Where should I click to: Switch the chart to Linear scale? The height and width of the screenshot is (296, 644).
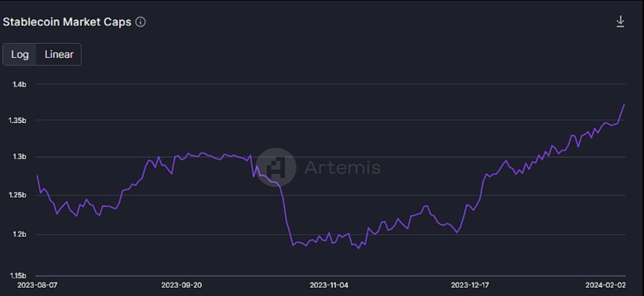pos(59,55)
